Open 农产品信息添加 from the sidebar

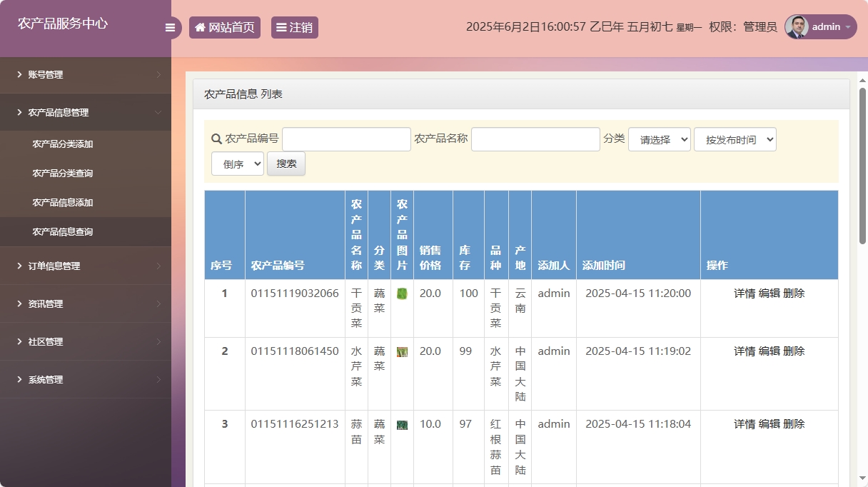tap(63, 202)
